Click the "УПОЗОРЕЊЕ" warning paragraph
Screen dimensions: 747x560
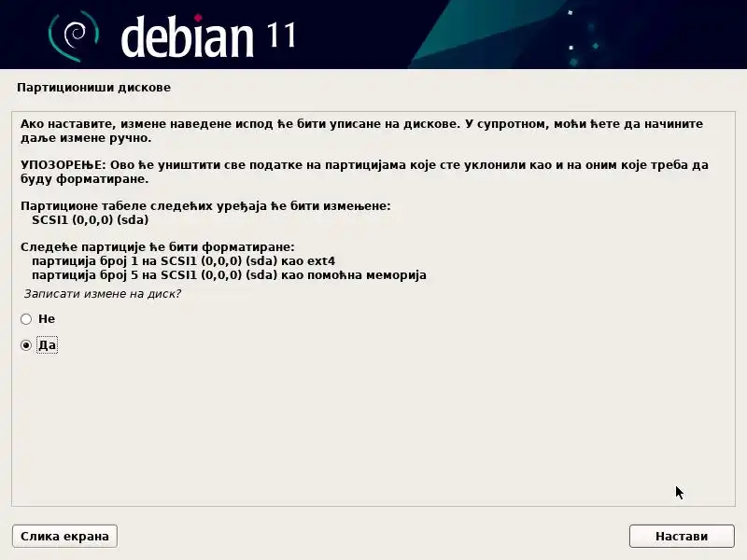coord(364,172)
